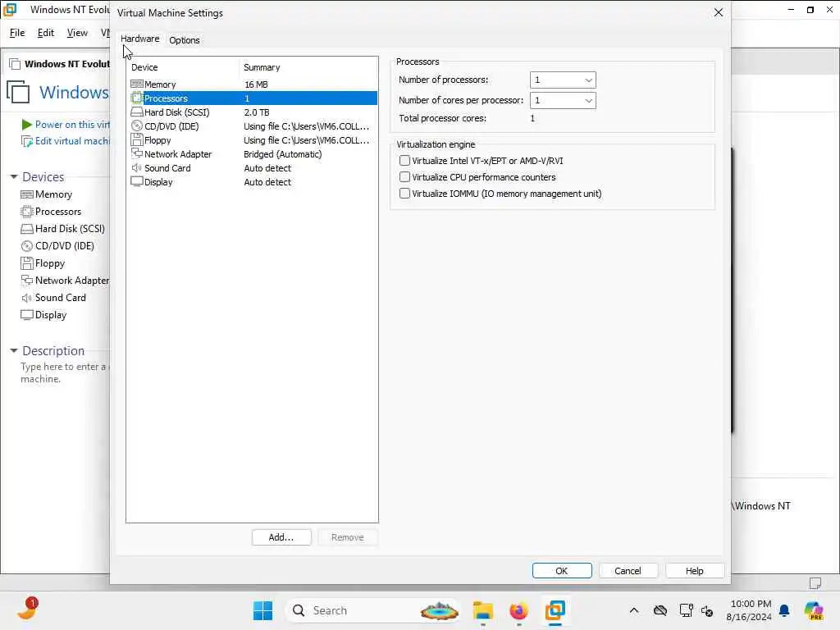
Task: Open the Number of processors dropdown
Action: pos(563,80)
